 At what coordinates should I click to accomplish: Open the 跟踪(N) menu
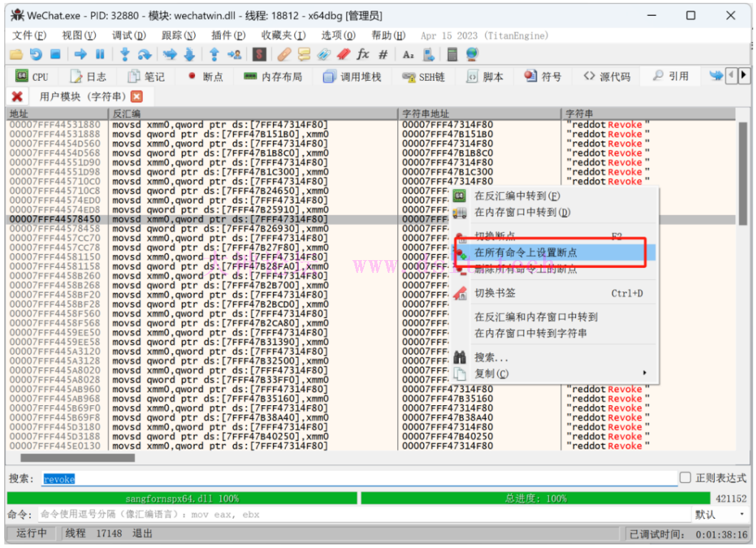pyautogui.click(x=179, y=36)
